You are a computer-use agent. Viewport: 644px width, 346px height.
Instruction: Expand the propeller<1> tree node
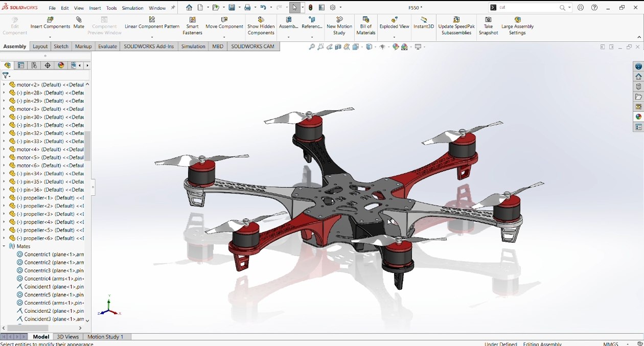click(x=4, y=198)
